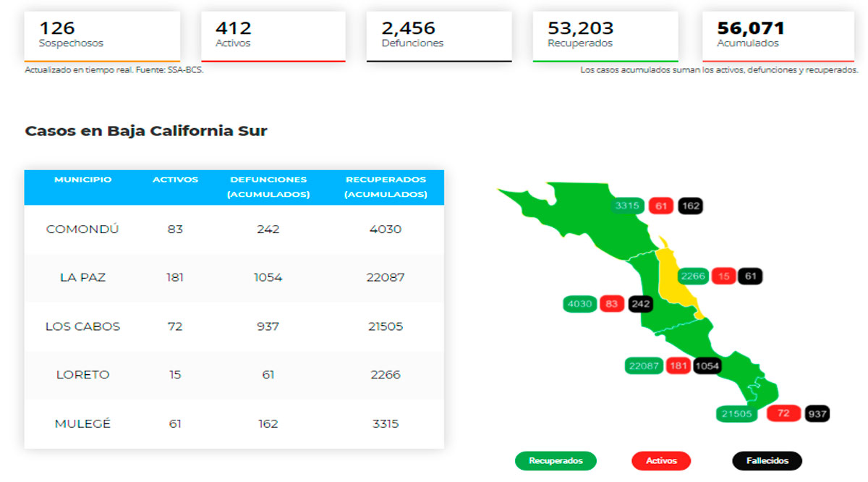Image resolution: width=868 pixels, height=482 pixels.
Task: Select the Acumulados card showing 56,071
Action: pyautogui.click(x=778, y=36)
